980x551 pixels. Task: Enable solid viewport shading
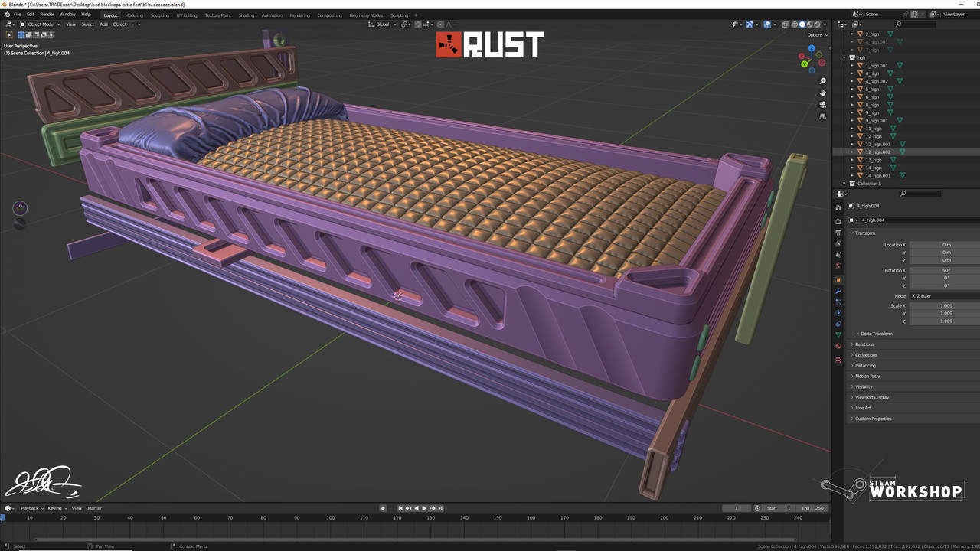[x=802, y=24]
